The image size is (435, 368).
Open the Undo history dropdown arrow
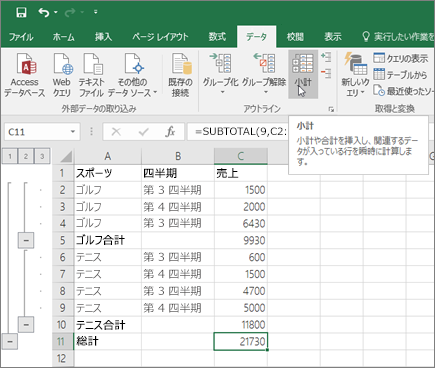pyautogui.click(x=56, y=13)
